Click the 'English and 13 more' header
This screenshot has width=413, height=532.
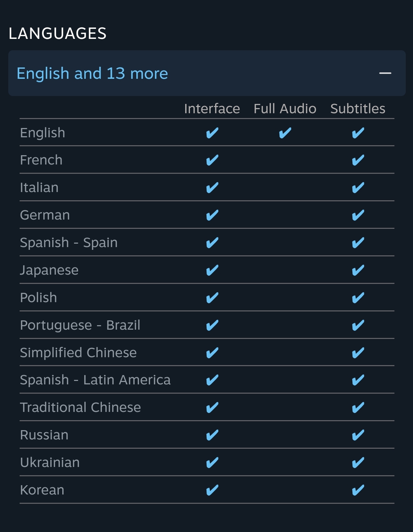coord(207,73)
